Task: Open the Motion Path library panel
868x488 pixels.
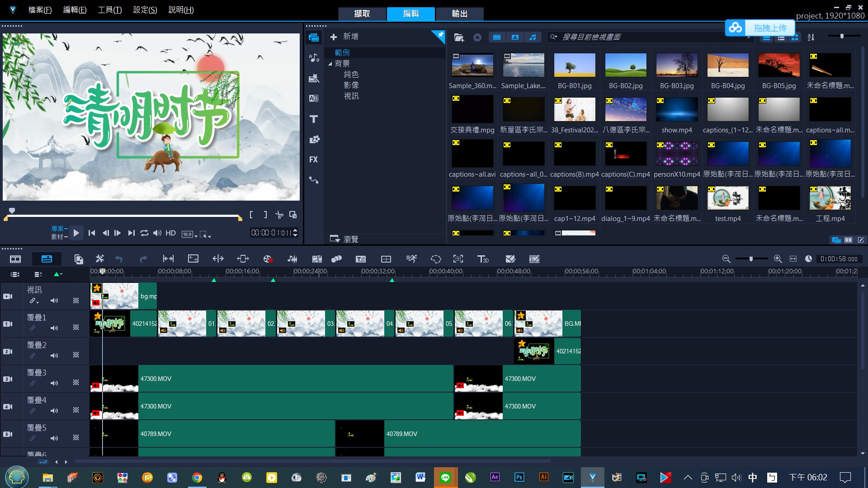Action: 314,180
